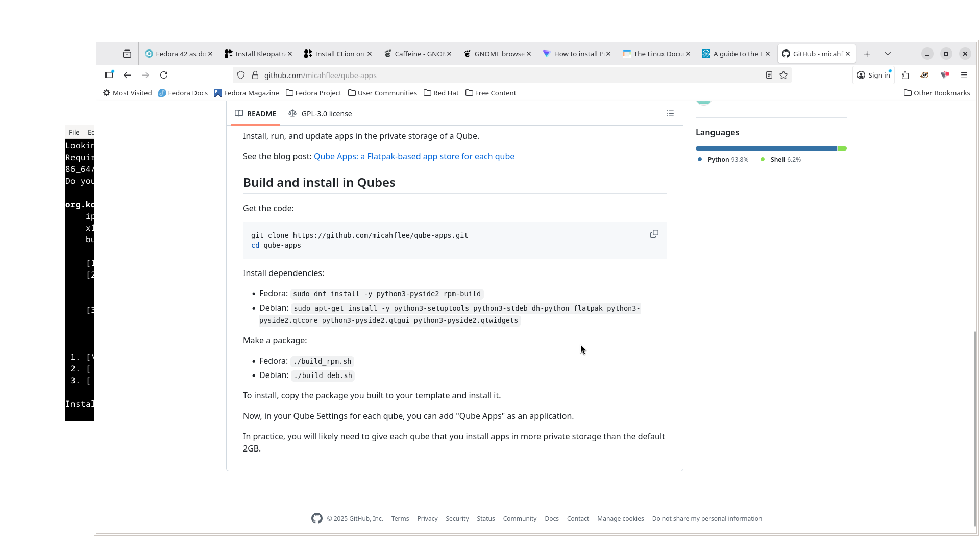
Task: Go back to the previous page
Action: [127, 75]
